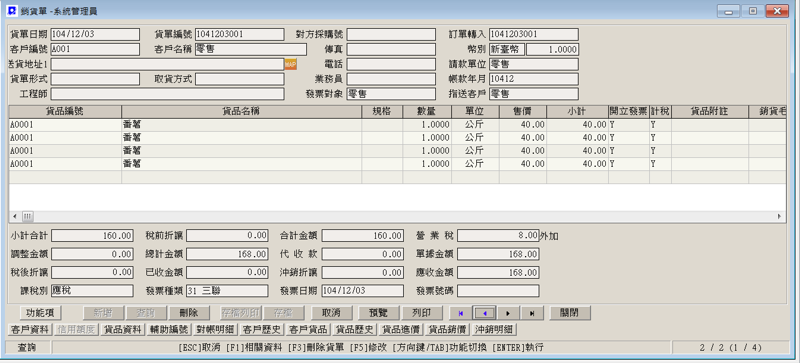800x363 pixels.
Task: Select the 貨單日期 date field
Action: (95, 34)
